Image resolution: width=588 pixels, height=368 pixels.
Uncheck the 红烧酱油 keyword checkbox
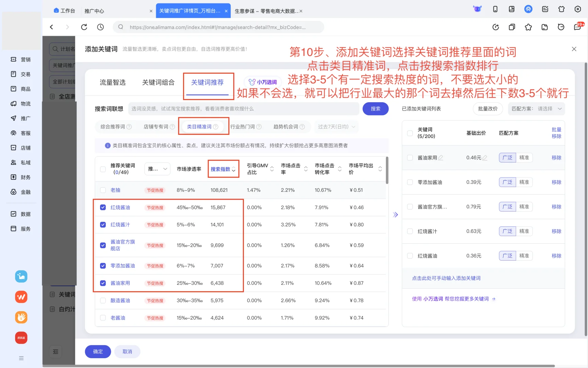103,207
